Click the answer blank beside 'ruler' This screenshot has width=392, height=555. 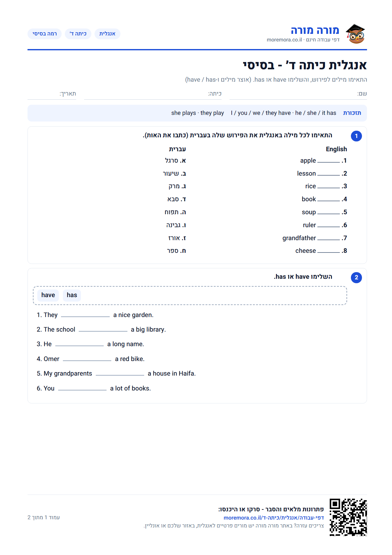pos(328,226)
